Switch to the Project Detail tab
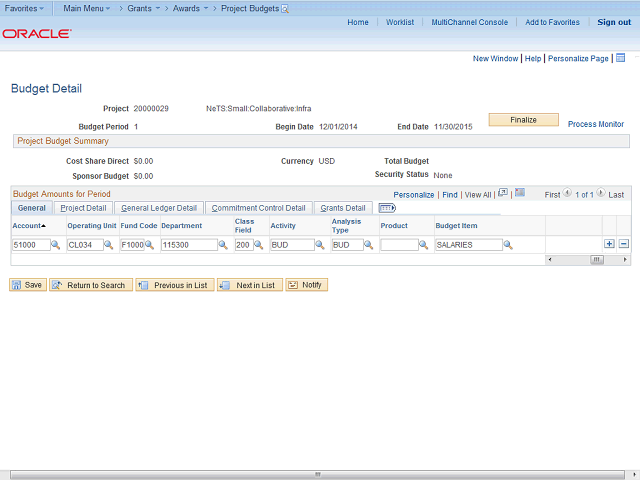Viewport: 640px width, 480px height. coord(83,208)
